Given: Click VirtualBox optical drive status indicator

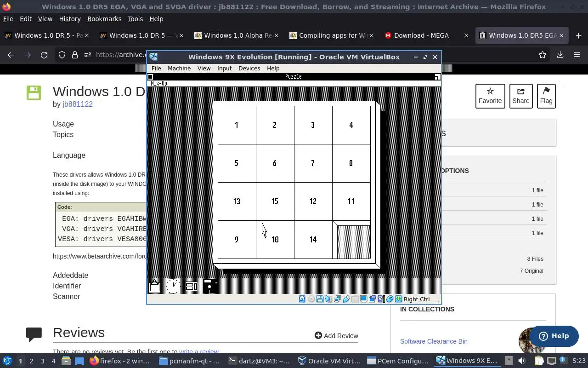Looking at the screenshot, I should 311,299.
